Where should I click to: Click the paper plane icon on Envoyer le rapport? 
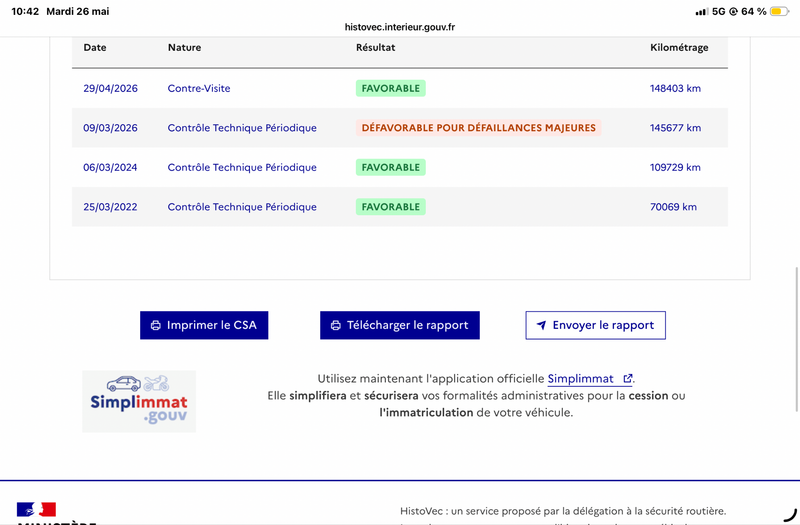[x=541, y=325]
